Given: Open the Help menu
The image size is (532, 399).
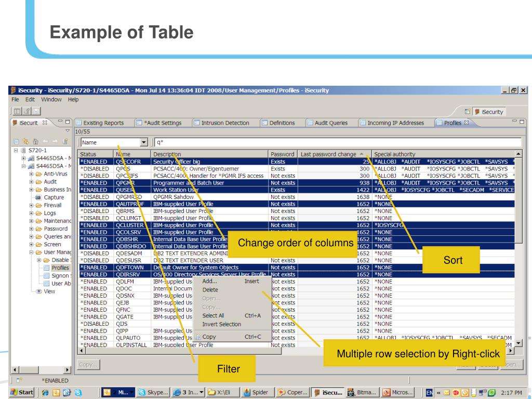Looking at the screenshot, I should pos(73,99).
